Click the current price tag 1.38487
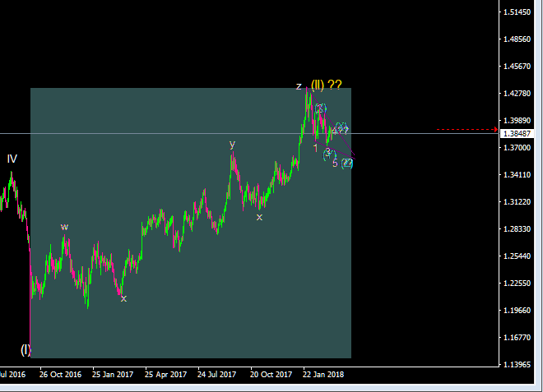The height and width of the screenshot is (392, 543). coord(518,133)
